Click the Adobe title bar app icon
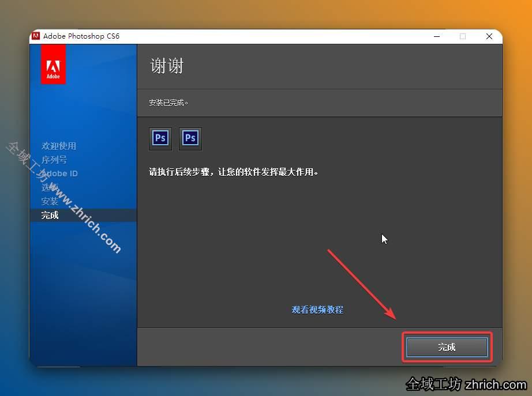532x396 pixels. [36, 36]
